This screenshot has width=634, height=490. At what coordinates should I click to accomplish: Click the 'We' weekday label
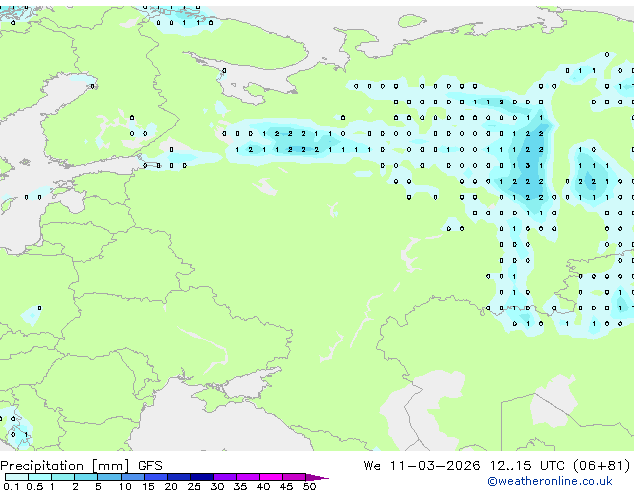372,466
